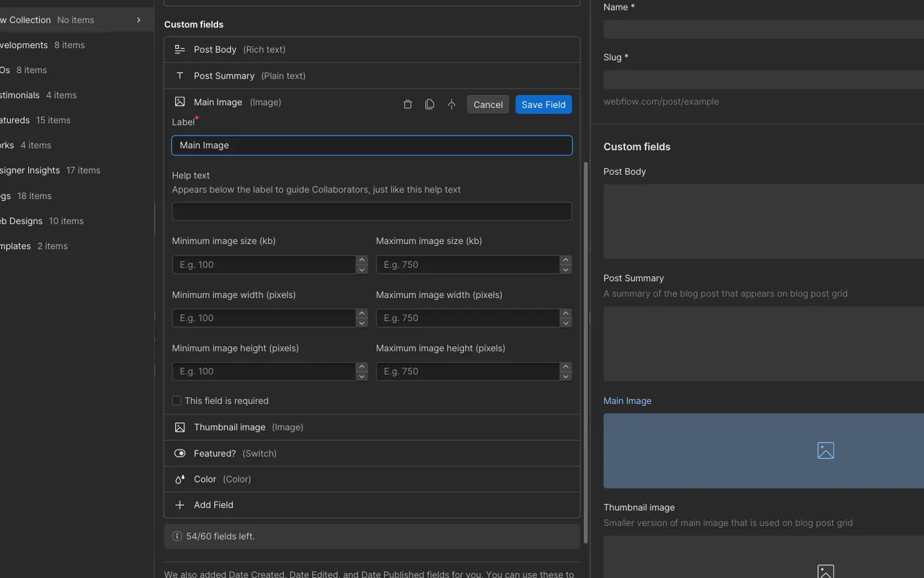Duplicate the Main Image field
Viewport: 924px width, 578px height.
coord(430,105)
